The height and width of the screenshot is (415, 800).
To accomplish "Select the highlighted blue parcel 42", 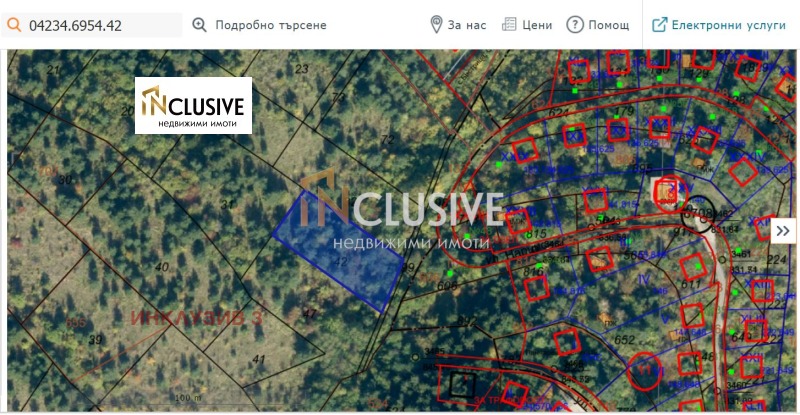I will (x=338, y=251).
